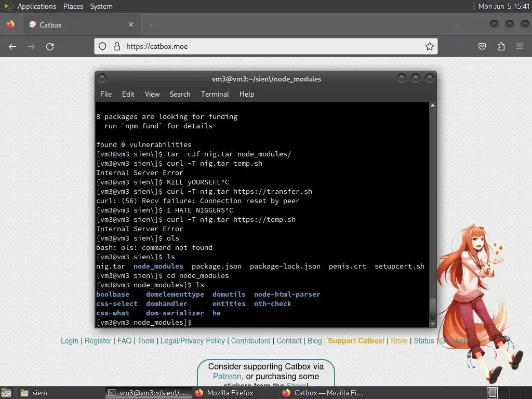This screenshot has width=532, height=399.
Task: Click the setupcert.sh filename in terminal
Action: point(400,267)
